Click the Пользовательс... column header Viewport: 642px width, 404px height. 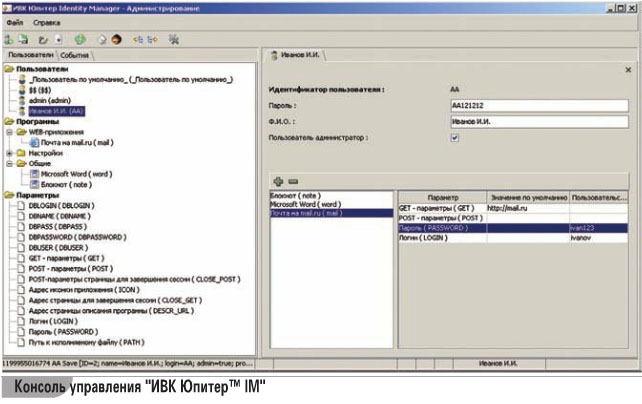[x=599, y=197]
